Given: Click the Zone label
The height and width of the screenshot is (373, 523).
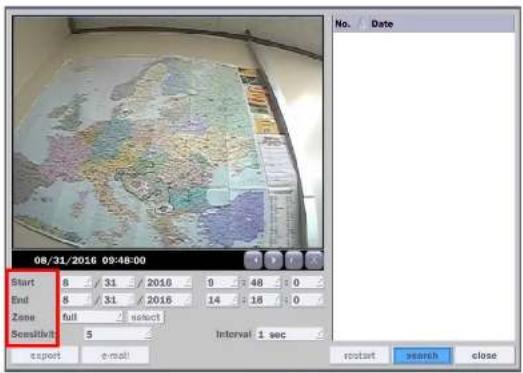Looking at the screenshot, I should (x=23, y=317).
